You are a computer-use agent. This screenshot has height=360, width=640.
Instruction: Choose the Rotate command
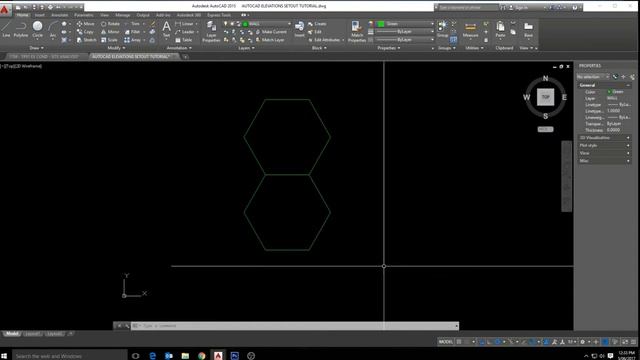point(110,24)
